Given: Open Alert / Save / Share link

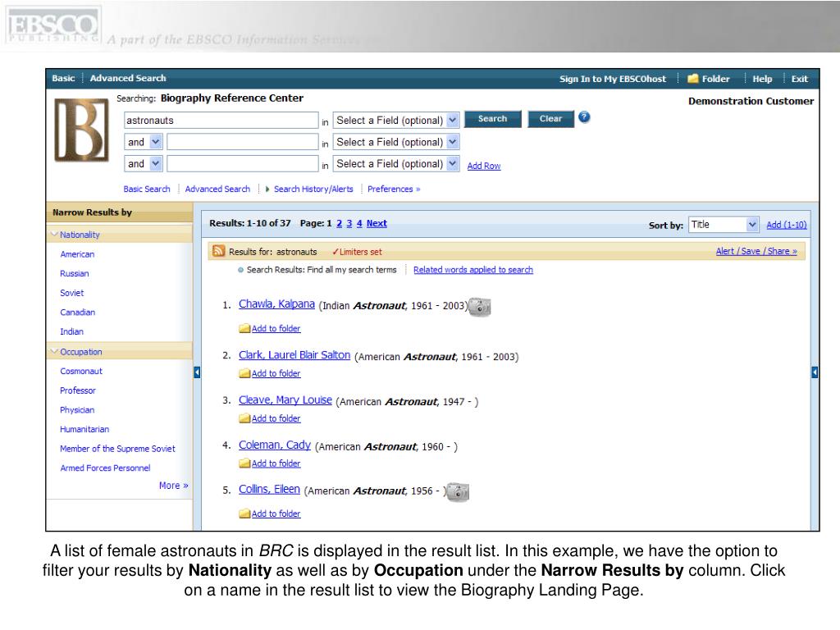Looking at the screenshot, I should (x=756, y=251).
